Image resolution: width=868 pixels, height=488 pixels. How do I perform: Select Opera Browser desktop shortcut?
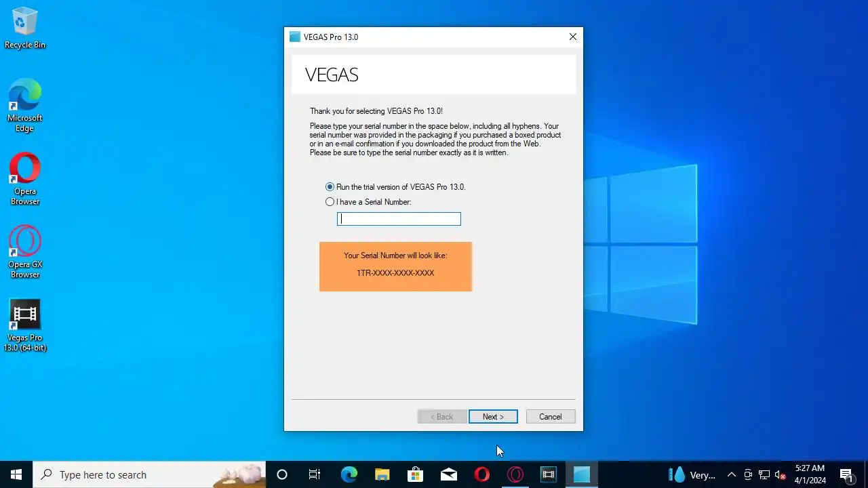[x=25, y=179]
